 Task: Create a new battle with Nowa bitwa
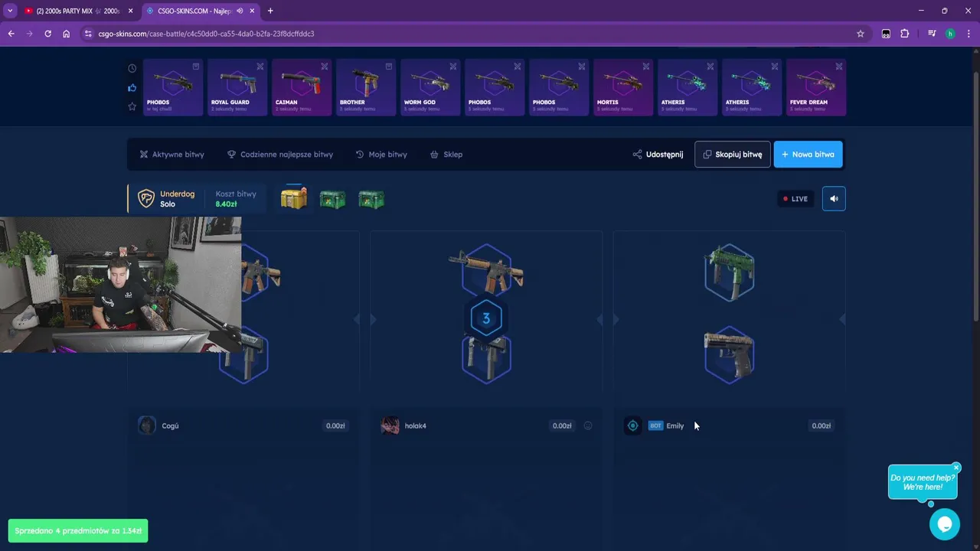tap(808, 155)
